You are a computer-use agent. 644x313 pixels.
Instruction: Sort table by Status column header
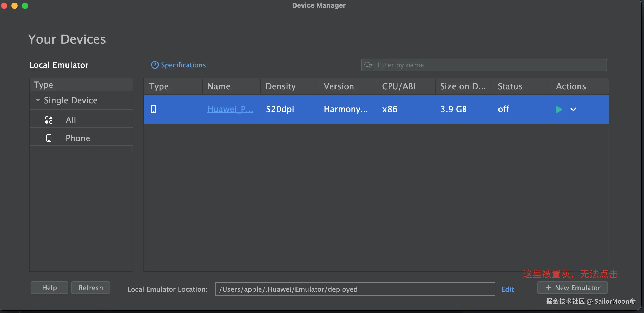510,86
